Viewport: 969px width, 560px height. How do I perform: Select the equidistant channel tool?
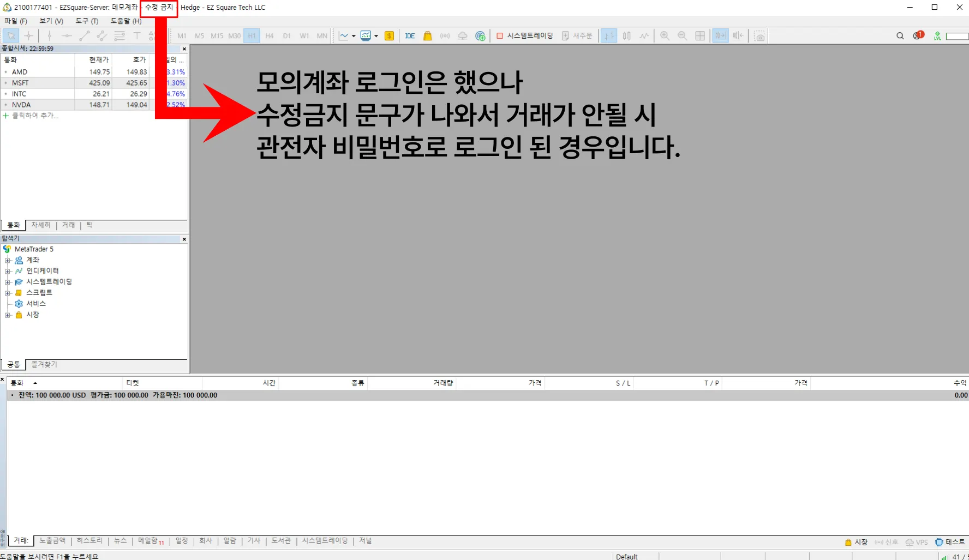coord(101,36)
